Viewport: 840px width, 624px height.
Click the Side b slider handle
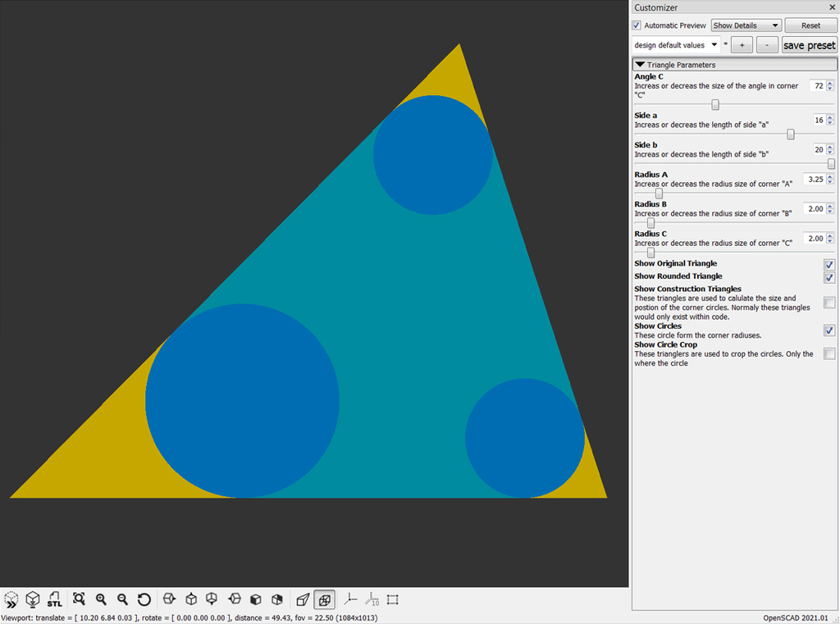click(x=831, y=163)
